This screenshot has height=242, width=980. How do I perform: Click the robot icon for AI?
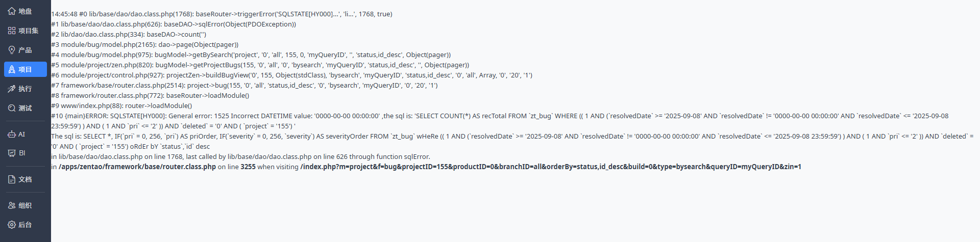tap(12, 135)
